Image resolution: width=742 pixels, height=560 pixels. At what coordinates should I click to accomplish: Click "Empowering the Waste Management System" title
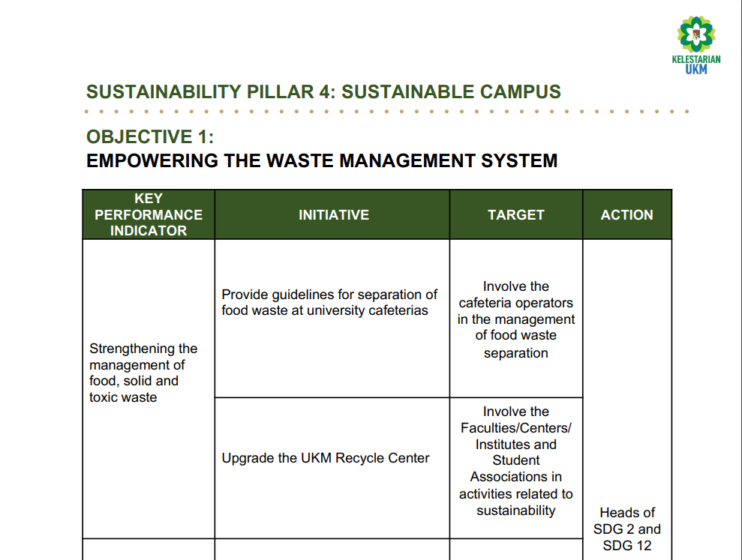(x=322, y=160)
